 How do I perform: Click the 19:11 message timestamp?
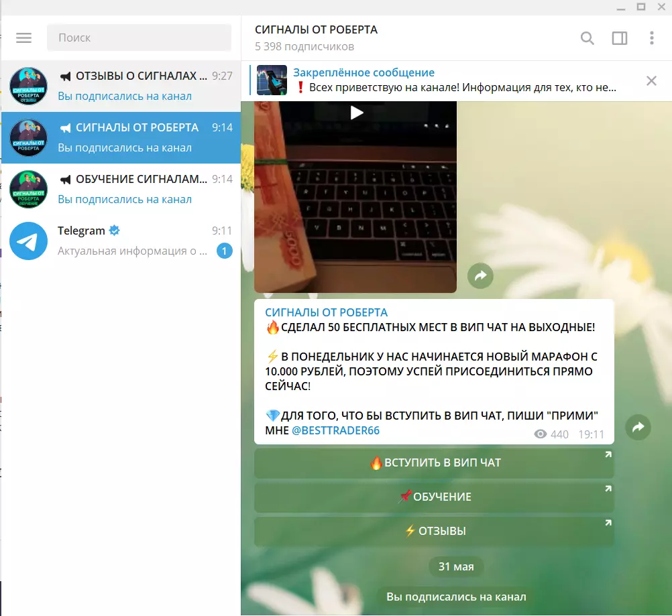(591, 434)
